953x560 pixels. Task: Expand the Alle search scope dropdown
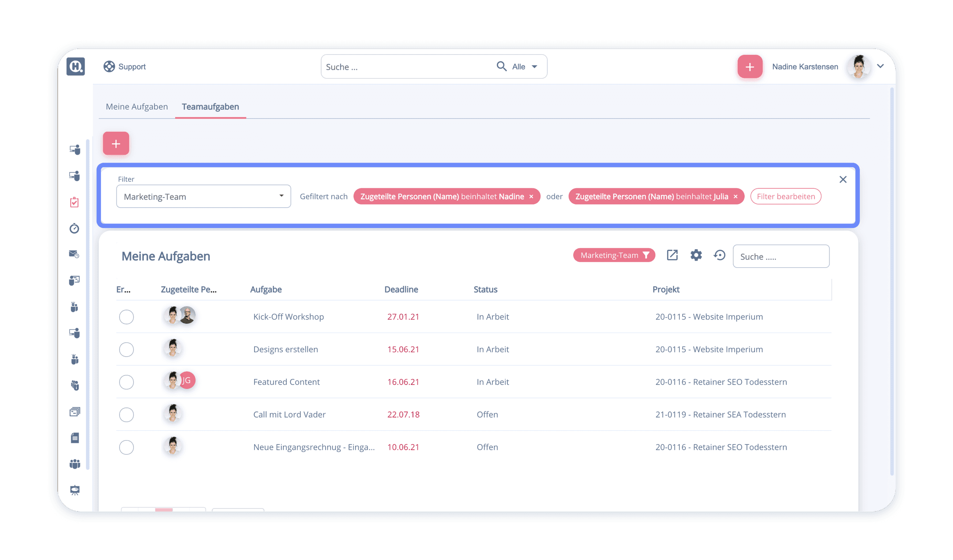525,67
